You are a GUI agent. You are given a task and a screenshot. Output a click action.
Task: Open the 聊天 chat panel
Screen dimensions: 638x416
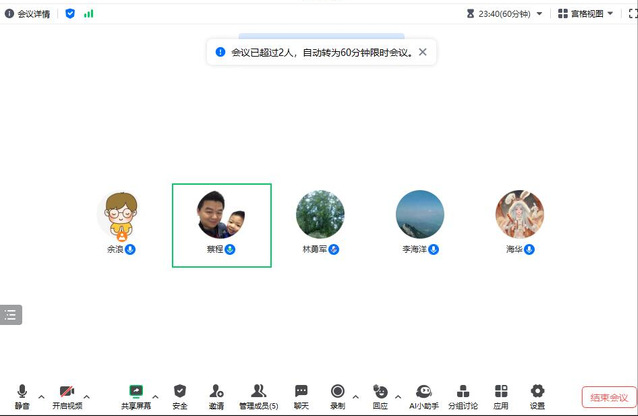(x=301, y=394)
